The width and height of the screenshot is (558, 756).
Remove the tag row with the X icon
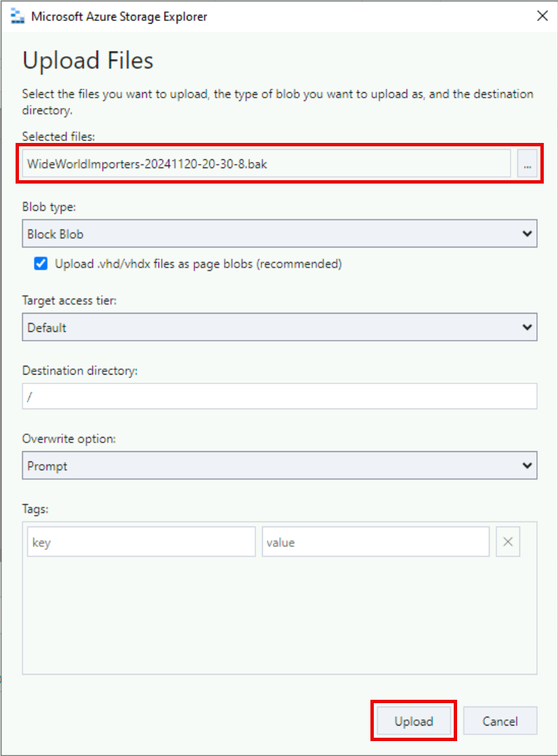pyautogui.click(x=508, y=542)
